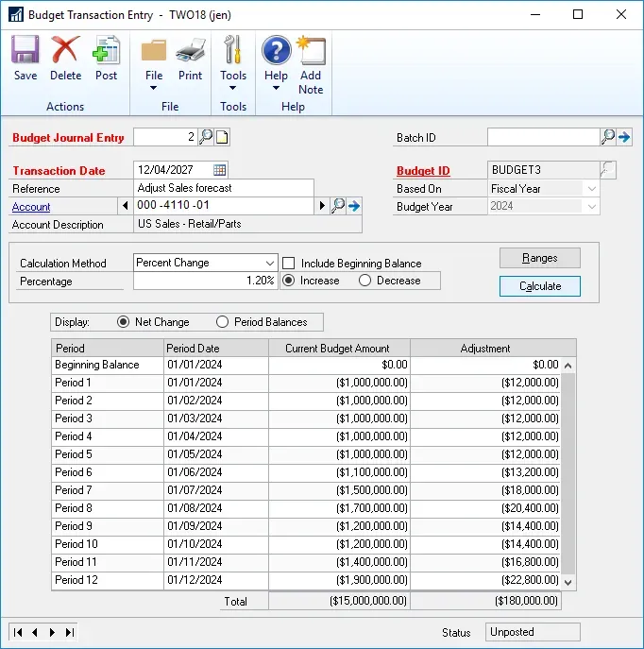Click the Save icon in Actions
Screen dimensions: 644x649
[25, 57]
